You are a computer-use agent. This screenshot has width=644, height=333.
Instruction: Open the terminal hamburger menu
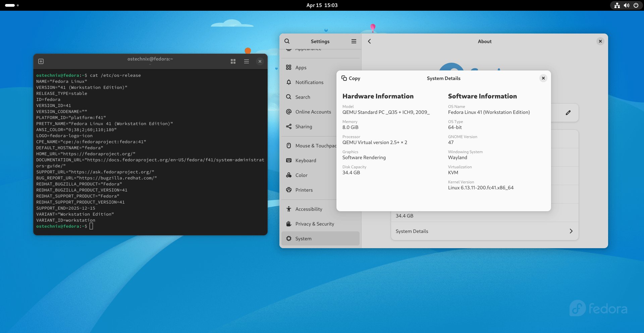point(247,61)
